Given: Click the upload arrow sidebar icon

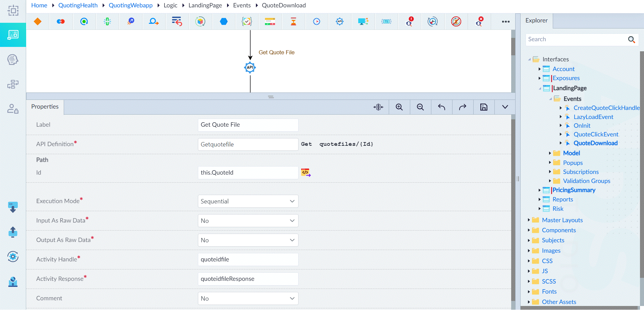Looking at the screenshot, I should 13,232.
